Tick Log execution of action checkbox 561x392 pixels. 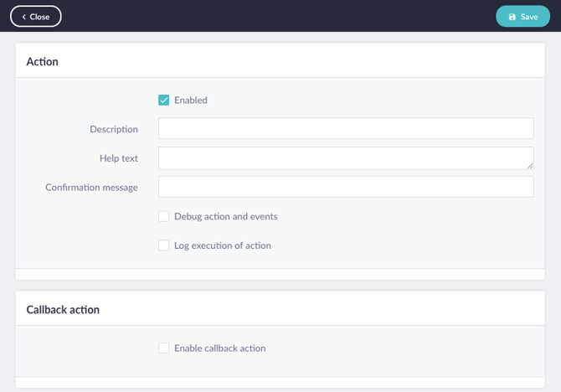tap(164, 245)
